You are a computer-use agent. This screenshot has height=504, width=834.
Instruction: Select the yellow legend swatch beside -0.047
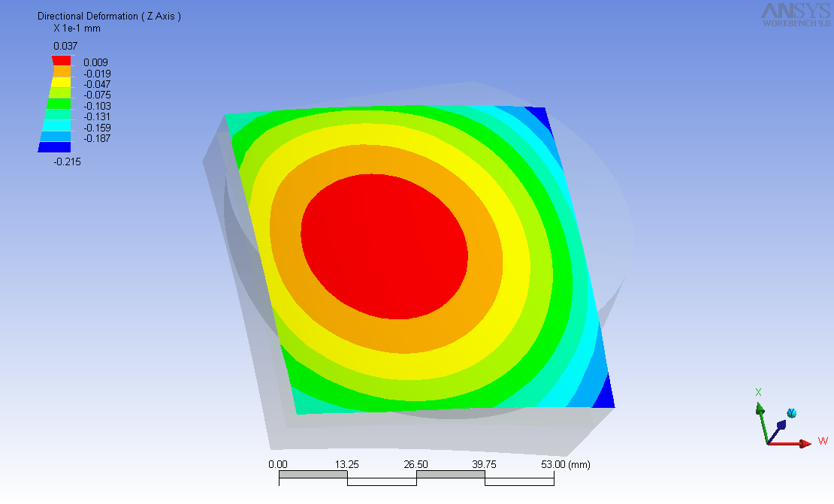click(x=59, y=82)
